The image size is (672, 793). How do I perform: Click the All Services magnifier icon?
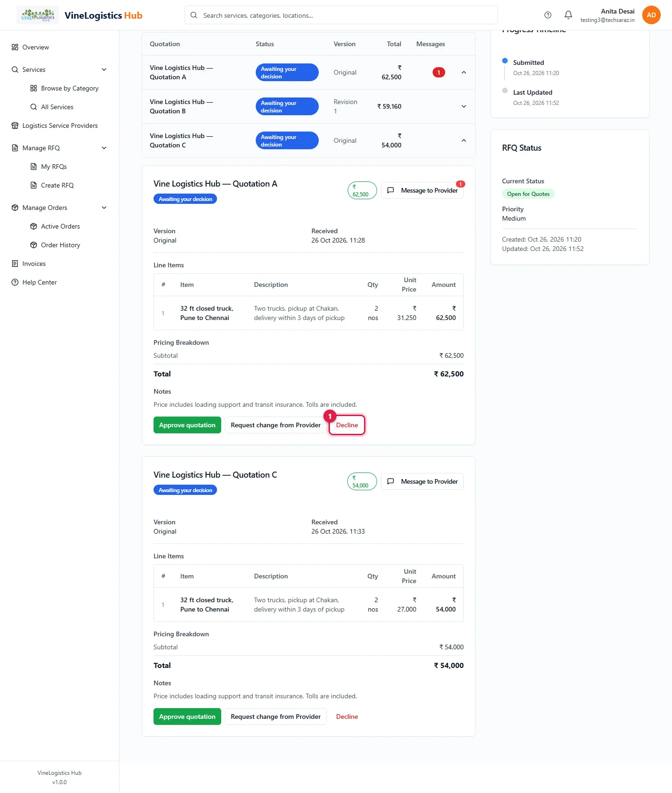click(x=34, y=107)
